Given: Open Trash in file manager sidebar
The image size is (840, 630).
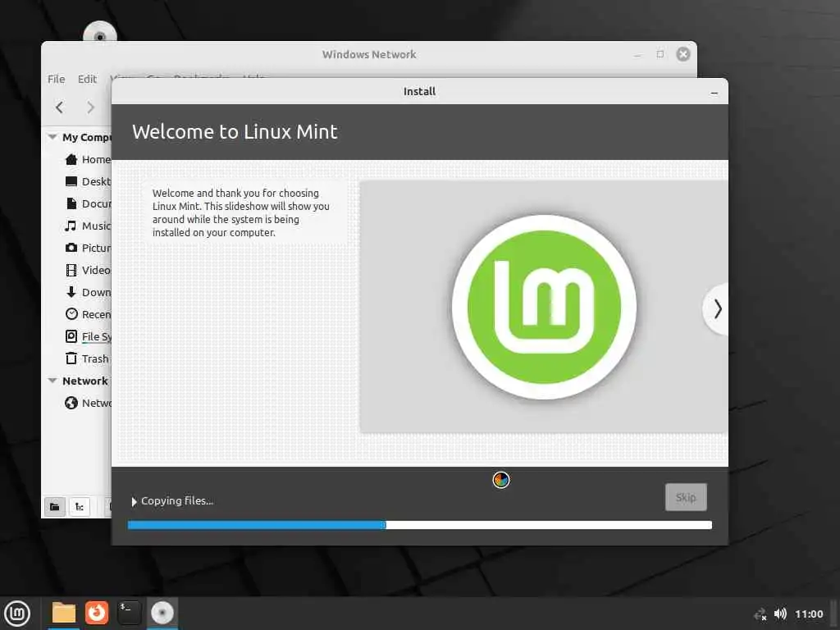Looking at the screenshot, I should [x=87, y=358].
